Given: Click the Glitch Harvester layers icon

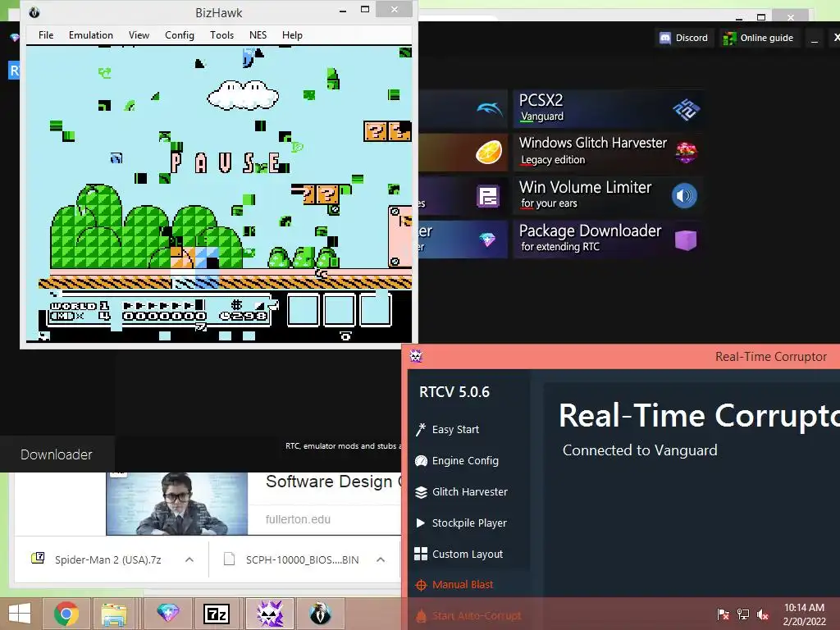Looking at the screenshot, I should coord(421,492).
